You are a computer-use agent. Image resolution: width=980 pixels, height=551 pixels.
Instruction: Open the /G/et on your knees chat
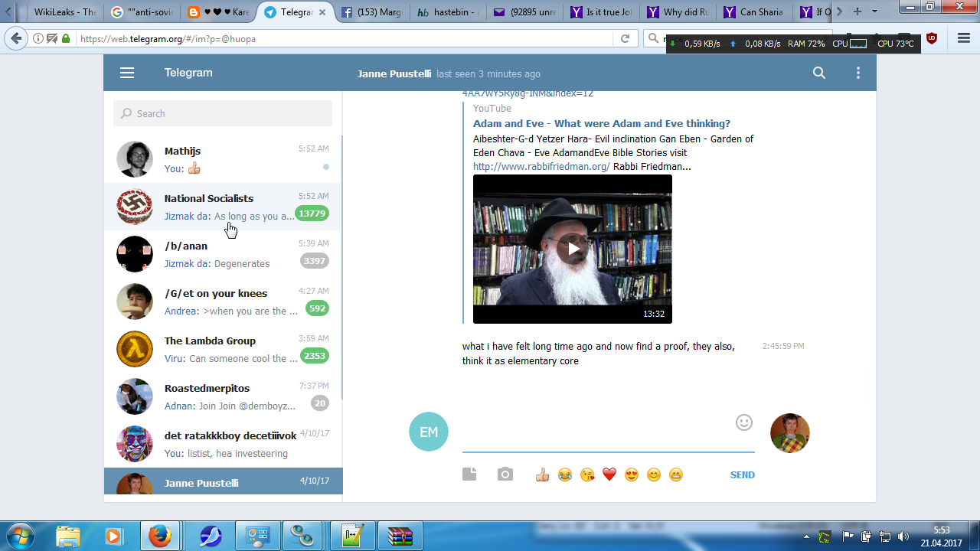click(223, 302)
